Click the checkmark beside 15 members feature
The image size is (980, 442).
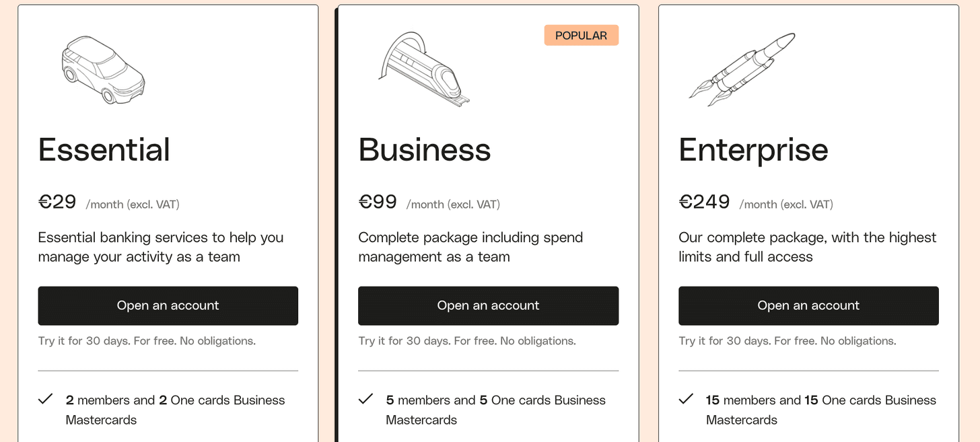point(687,399)
